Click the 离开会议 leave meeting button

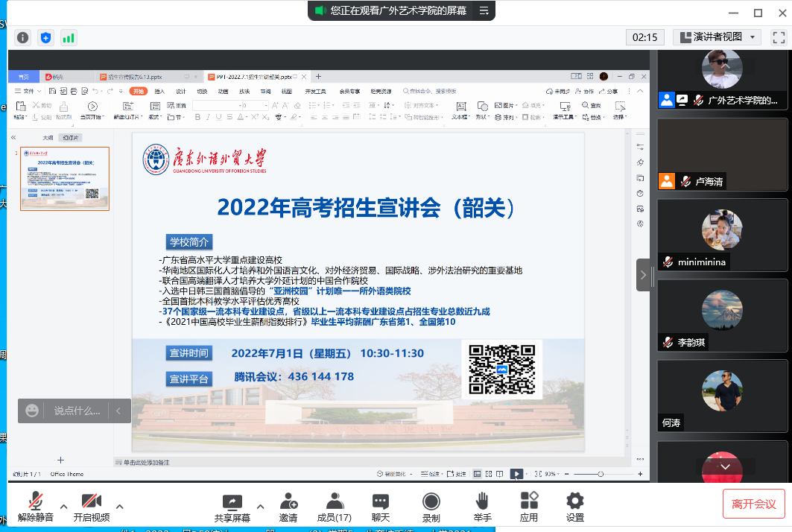point(753,504)
